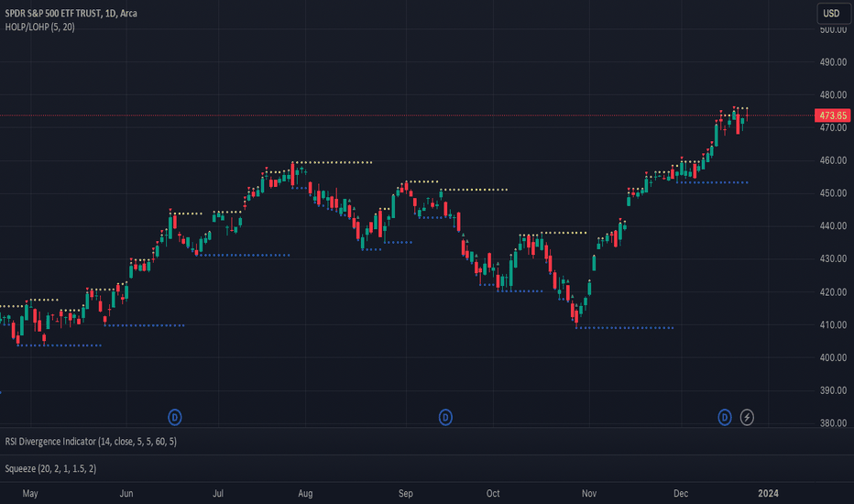Screen dimensions: 854x504
Task: Select the Squeeze (20, 2, 1, 1.5, 2) label
Action: 50,468
